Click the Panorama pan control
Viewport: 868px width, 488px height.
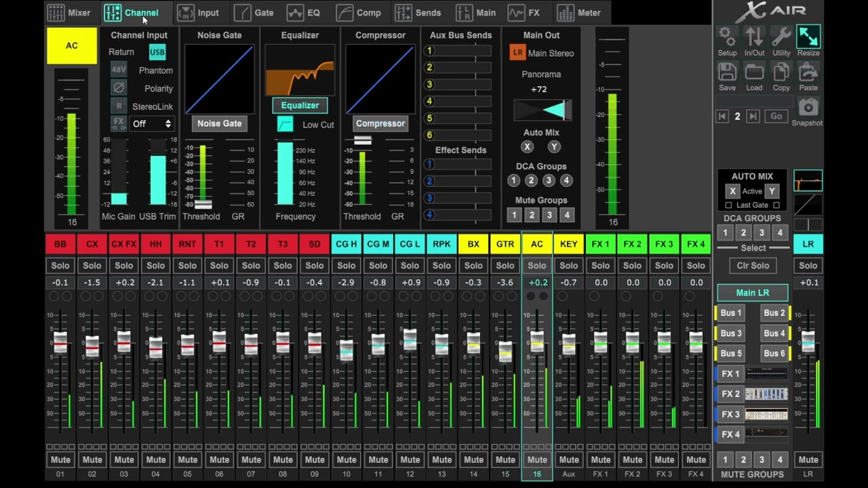tap(542, 110)
